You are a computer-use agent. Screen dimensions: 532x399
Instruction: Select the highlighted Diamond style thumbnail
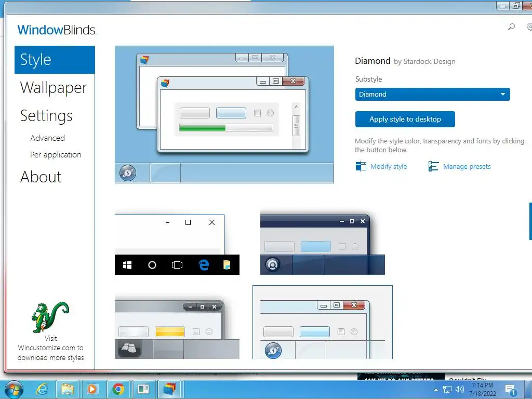point(322,322)
